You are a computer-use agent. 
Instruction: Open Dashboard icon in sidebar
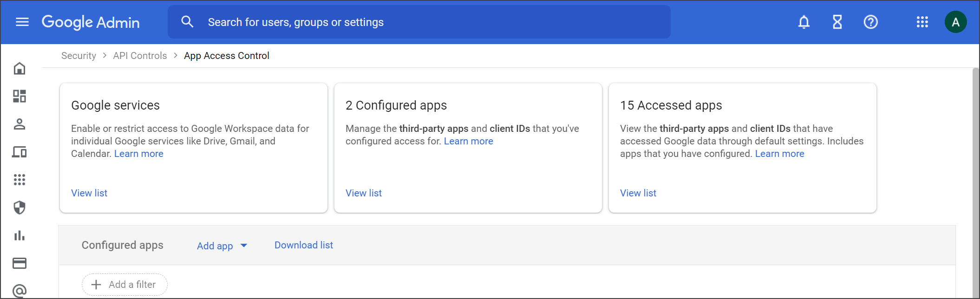(x=20, y=96)
